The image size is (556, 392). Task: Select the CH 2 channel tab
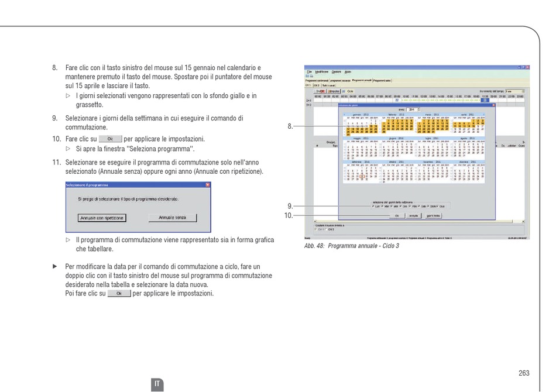pos(316,85)
